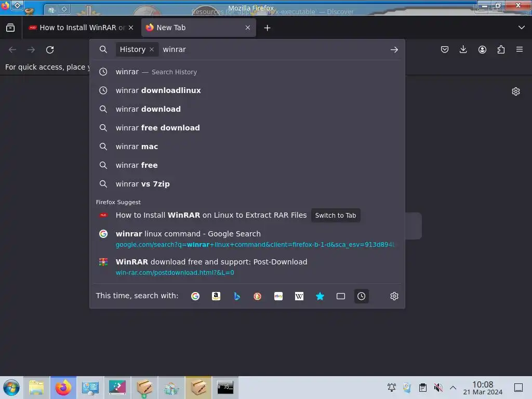Search with DuckDuckGo engine icon
The image size is (532, 399).
pos(258,296)
